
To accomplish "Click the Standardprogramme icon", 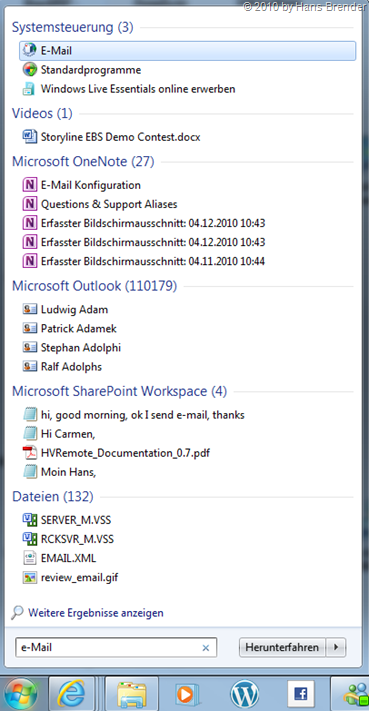I will point(29,70).
